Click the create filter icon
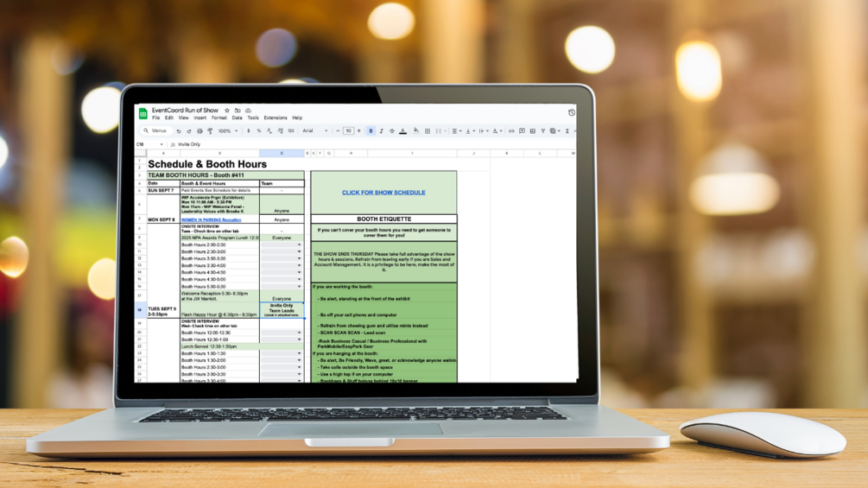This screenshot has height=488, width=868. 543,131
